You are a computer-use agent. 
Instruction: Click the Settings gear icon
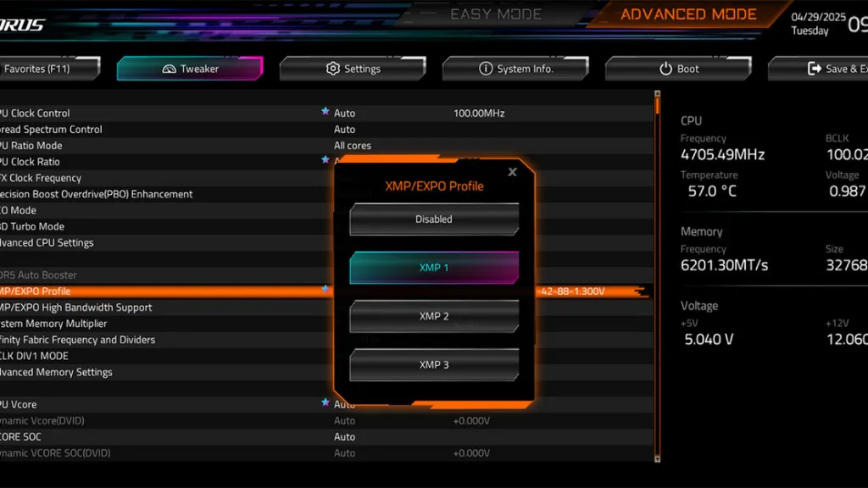tap(332, 69)
